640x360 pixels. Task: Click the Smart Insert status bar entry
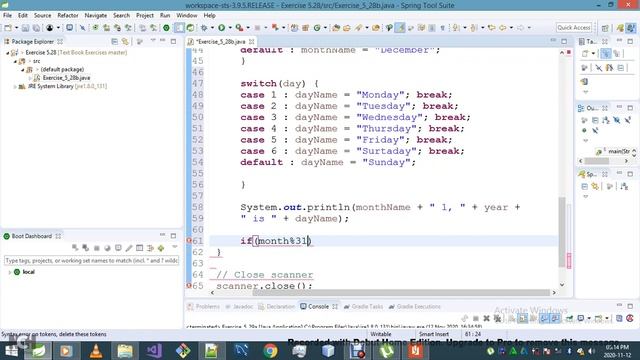[433, 334]
